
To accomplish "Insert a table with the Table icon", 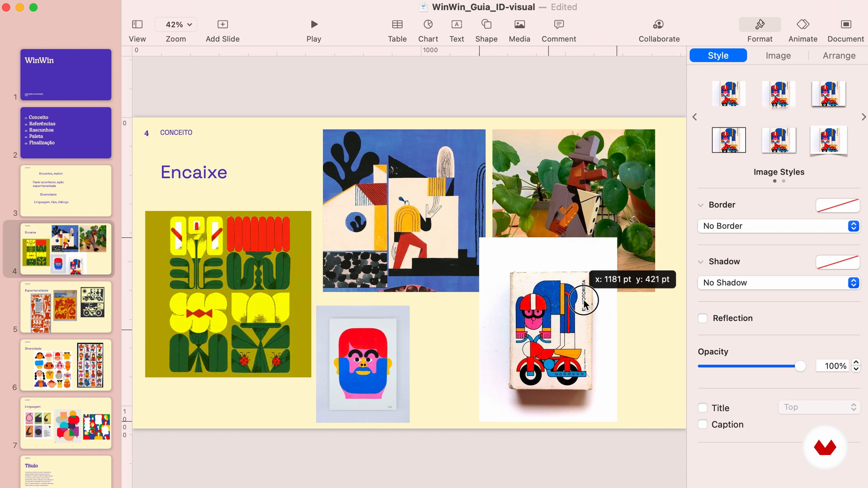I will pos(397,24).
